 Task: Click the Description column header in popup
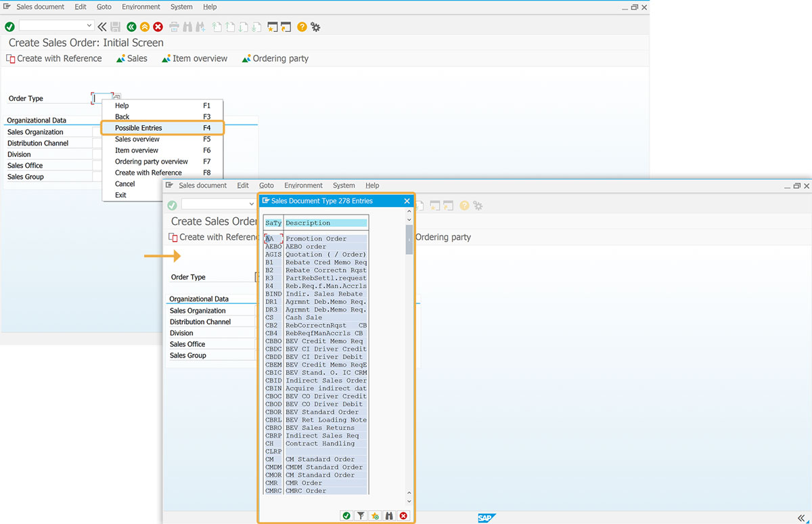click(x=325, y=223)
